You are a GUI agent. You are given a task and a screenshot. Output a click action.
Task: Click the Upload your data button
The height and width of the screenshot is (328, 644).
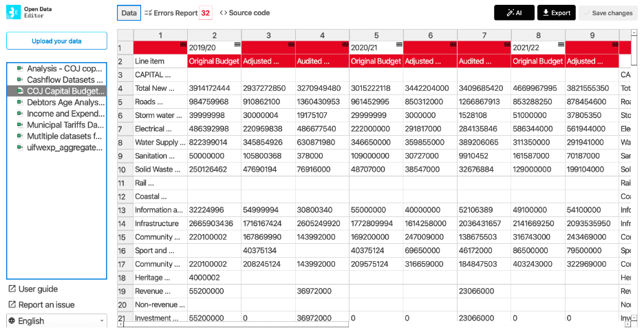coord(56,41)
